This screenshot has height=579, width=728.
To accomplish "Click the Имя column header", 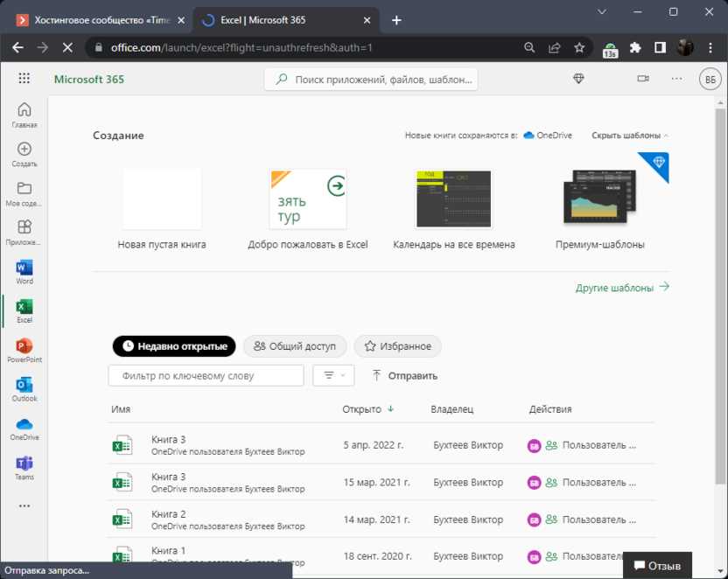I will 121,409.
